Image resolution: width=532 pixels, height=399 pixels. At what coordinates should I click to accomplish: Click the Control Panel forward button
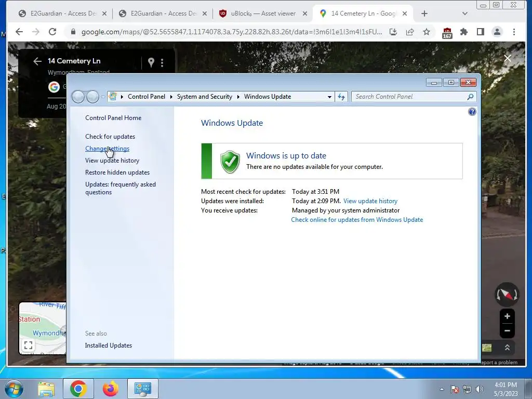(x=92, y=97)
